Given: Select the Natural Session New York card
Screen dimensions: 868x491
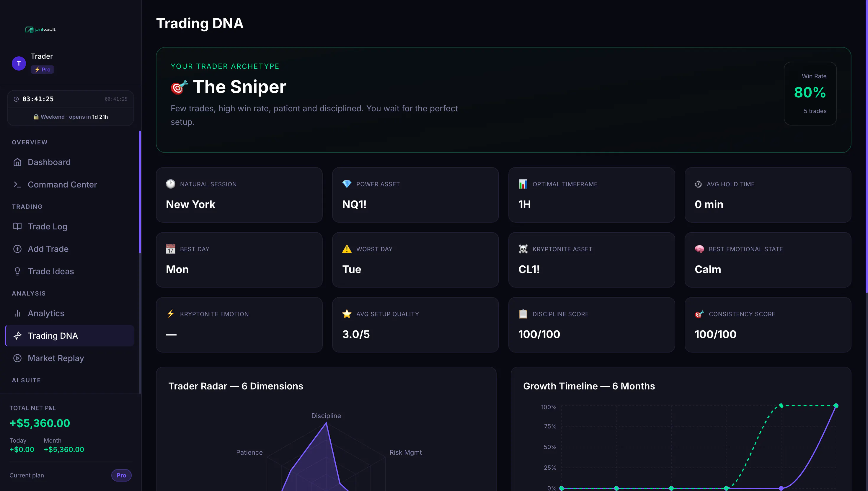Looking at the screenshot, I should [239, 195].
